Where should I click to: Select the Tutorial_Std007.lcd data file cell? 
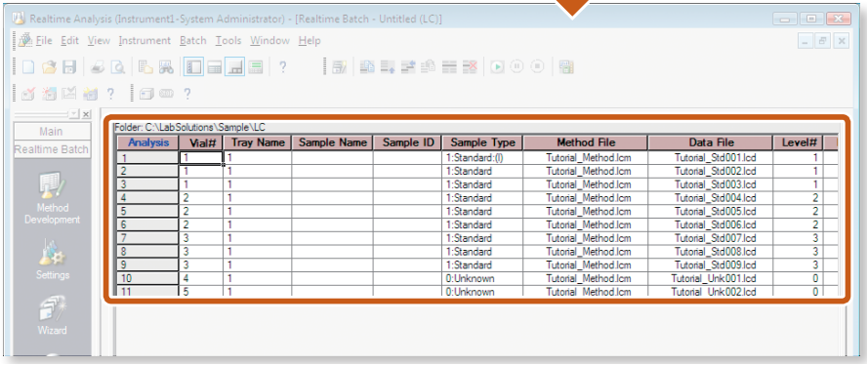[711, 238]
